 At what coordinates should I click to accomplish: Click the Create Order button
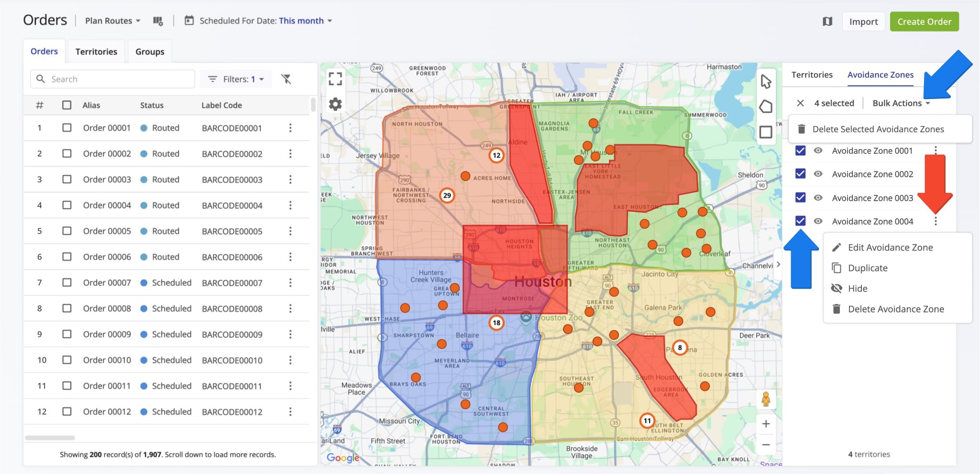pyautogui.click(x=924, y=22)
